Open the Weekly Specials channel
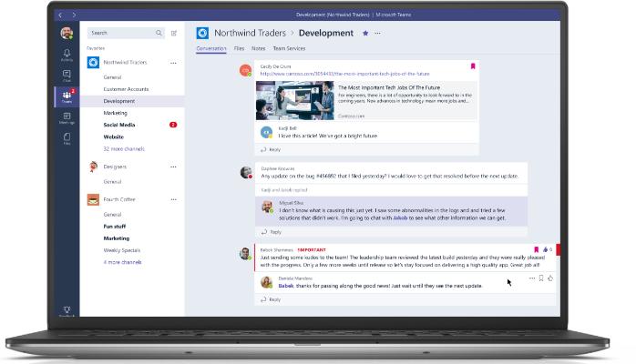The width and height of the screenshot is (636, 364). [x=122, y=250]
